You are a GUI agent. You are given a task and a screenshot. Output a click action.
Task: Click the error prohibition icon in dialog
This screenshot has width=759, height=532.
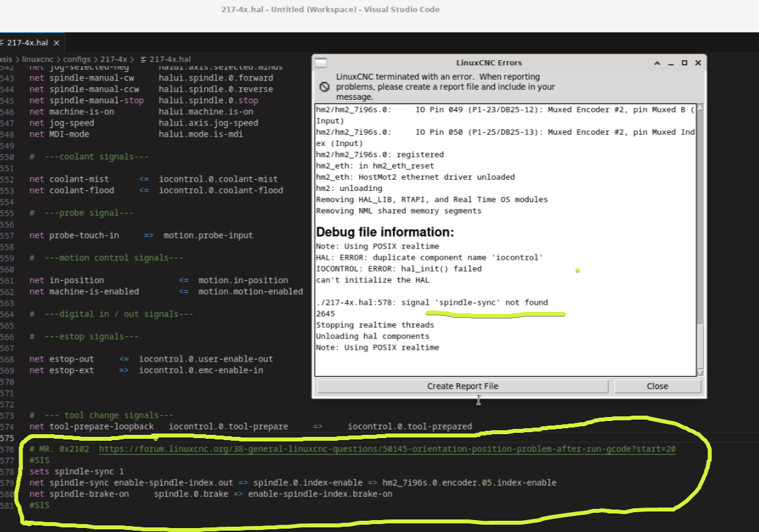325,87
